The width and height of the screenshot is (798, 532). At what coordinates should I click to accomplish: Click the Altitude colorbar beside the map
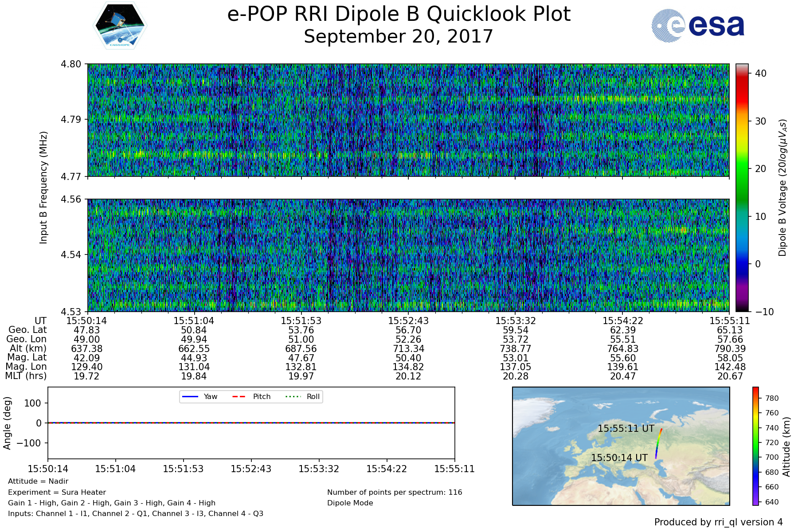[755, 446]
